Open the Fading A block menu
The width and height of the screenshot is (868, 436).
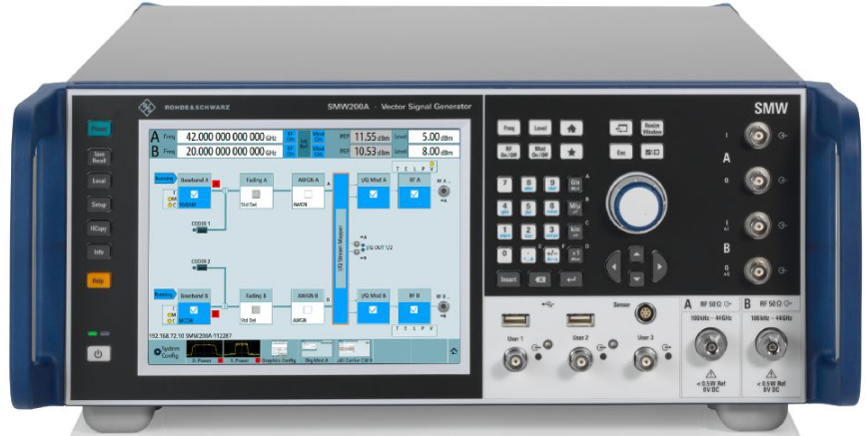257,181
